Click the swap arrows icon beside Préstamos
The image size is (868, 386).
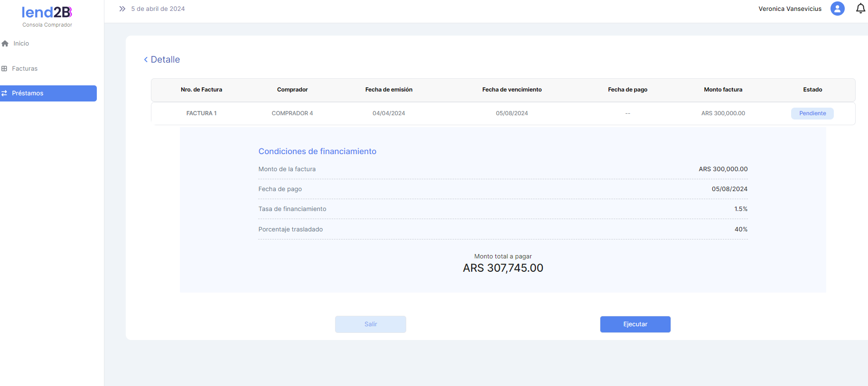click(4, 93)
